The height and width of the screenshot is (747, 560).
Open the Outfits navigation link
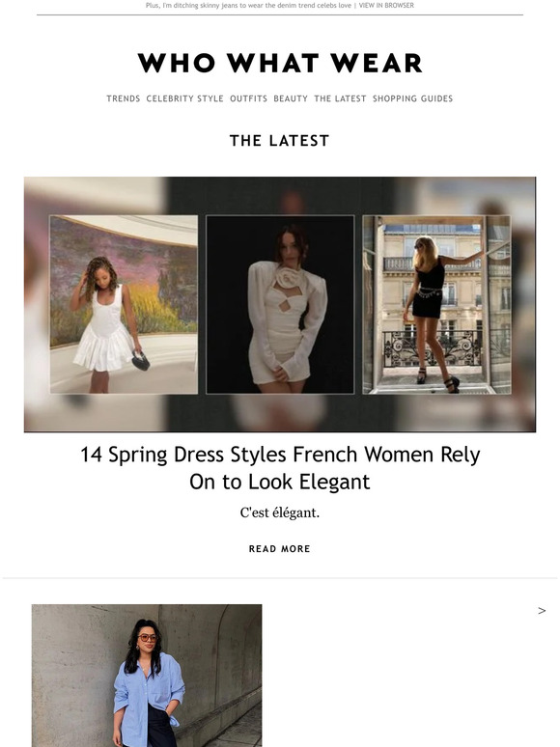click(x=249, y=98)
